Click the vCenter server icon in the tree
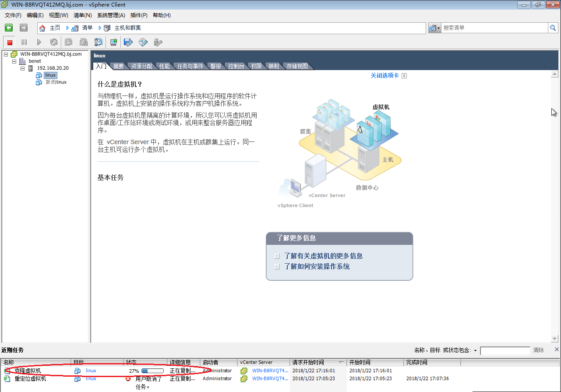Image resolution: width=561 pixels, height=392 pixels. pos(14,54)
